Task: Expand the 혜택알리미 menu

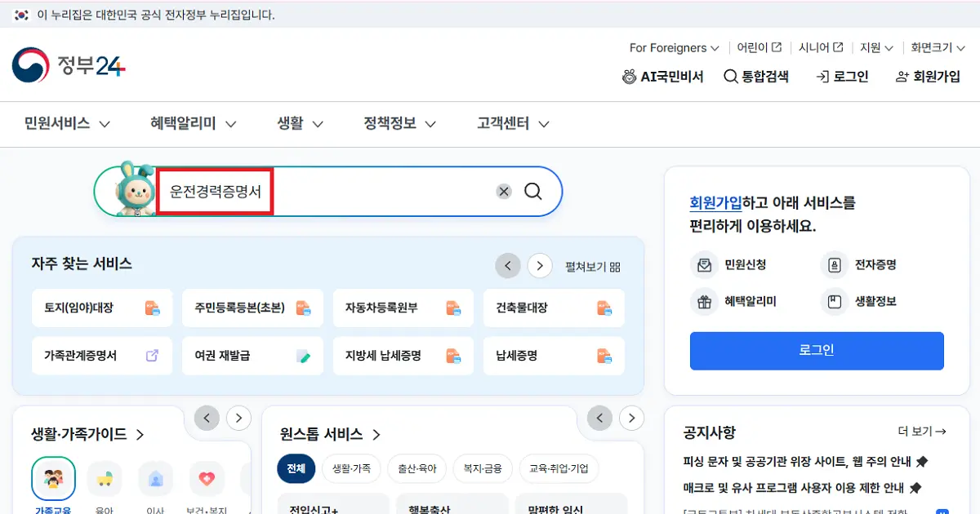Action: click(194, 124)
